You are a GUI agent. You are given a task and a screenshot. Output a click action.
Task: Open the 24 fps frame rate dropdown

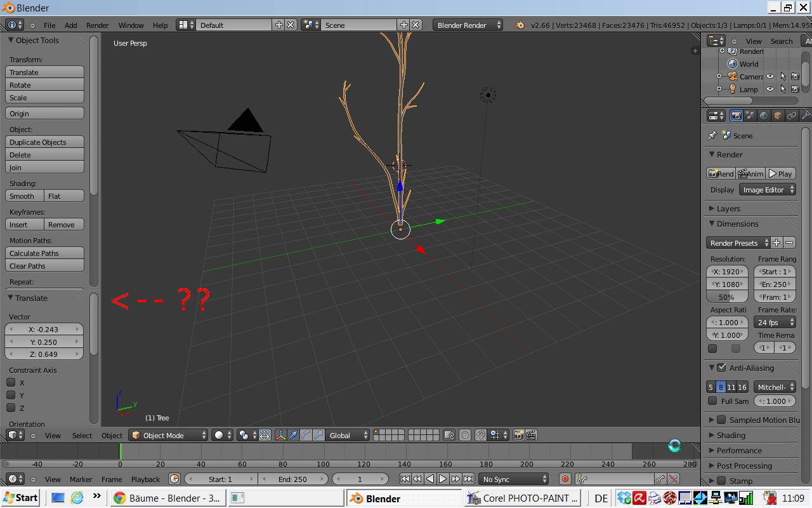coord(775,322)
